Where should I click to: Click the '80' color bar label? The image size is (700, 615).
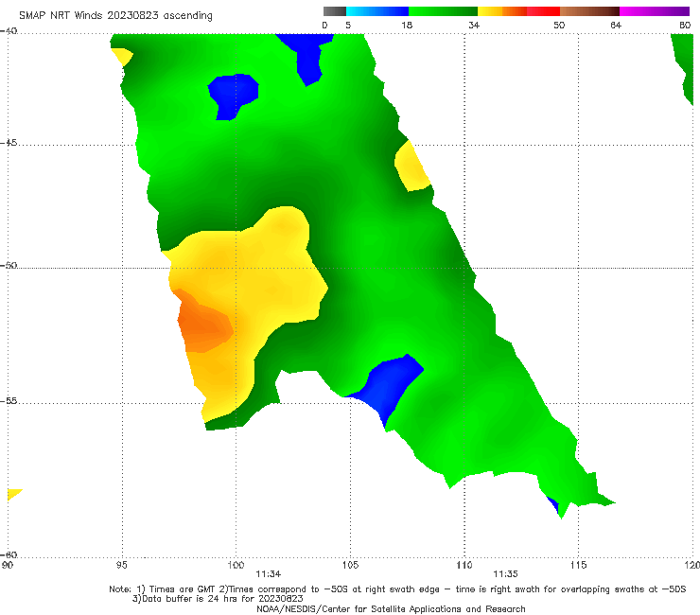[x=685, y=25]
